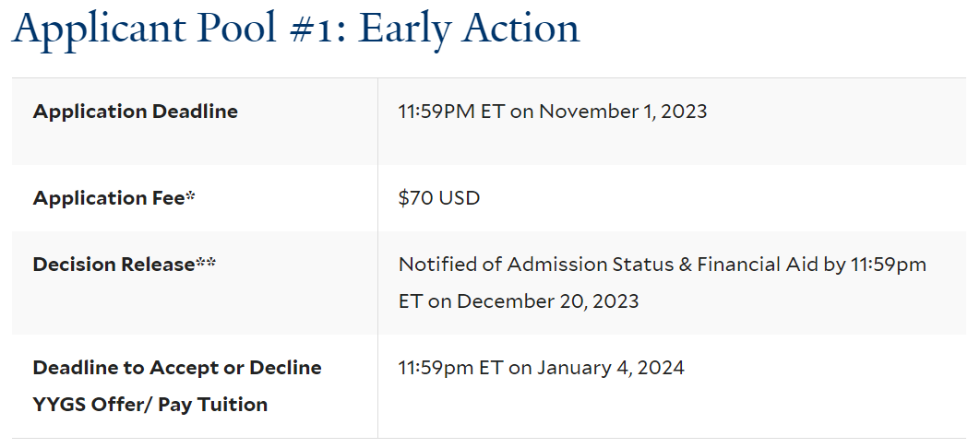Click the Applicant Pool #1 Early Action heading
Image resolution: width=980 pixels, height=448 pixels.
pos(295,29)
